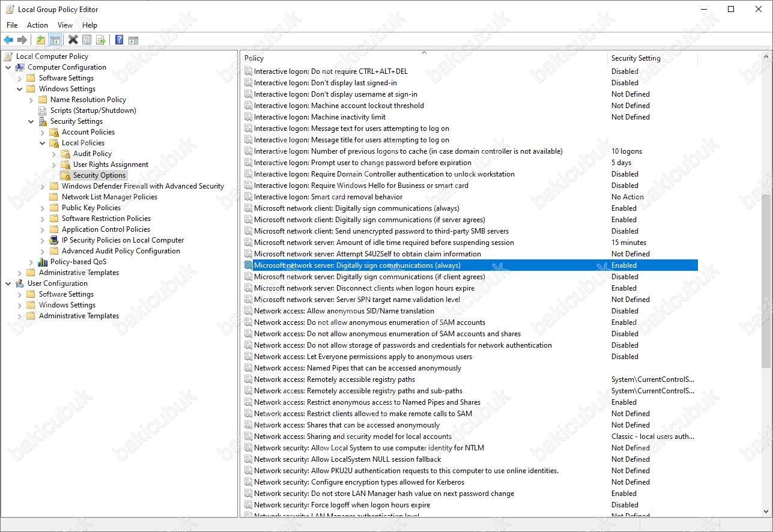This screenshot has width=773, height=532.
Task: Collapse the User Configuration node
Action: 8,283
